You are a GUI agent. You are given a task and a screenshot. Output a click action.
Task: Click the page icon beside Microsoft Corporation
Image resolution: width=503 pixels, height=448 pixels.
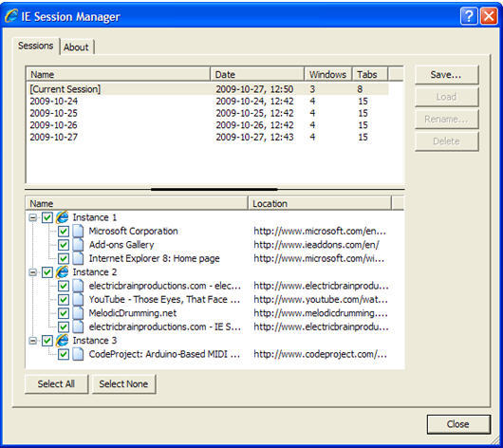click(78, 231)
